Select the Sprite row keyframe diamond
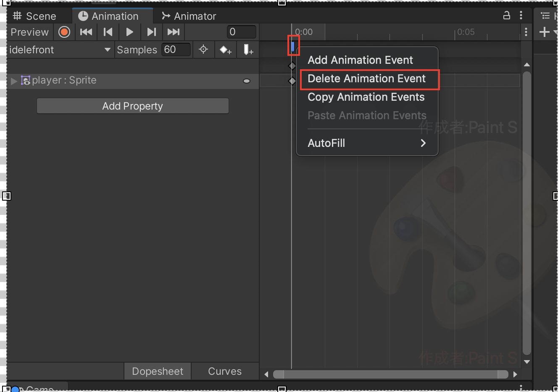 [x=292, y=81]
